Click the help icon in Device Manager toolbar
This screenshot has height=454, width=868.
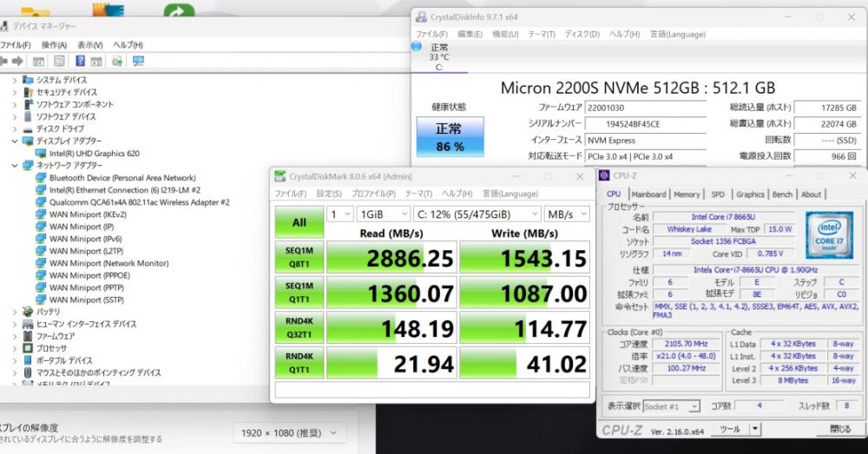tap(80, 61)
